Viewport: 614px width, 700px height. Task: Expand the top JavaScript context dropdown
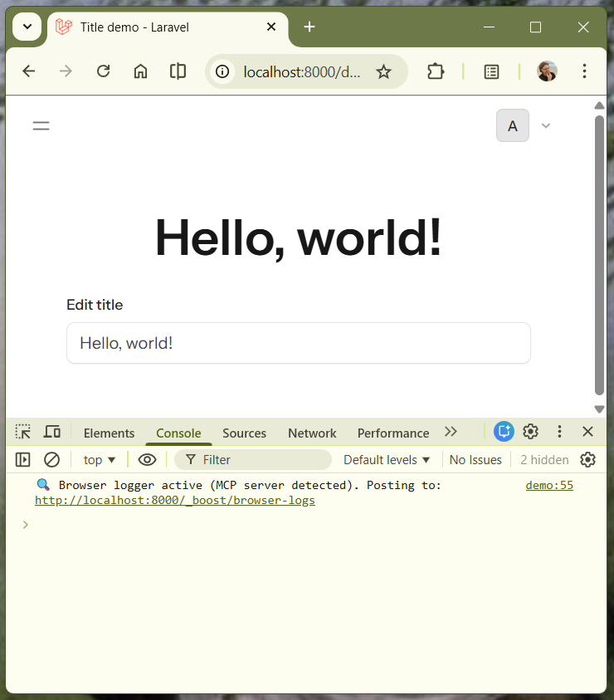(x=100, y=459)
